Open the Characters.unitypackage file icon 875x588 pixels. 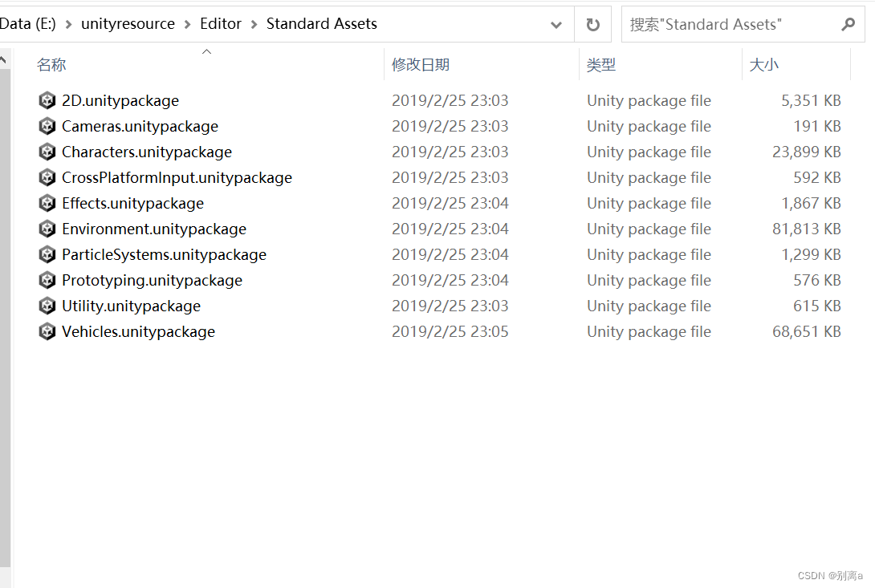coord(47,152)
